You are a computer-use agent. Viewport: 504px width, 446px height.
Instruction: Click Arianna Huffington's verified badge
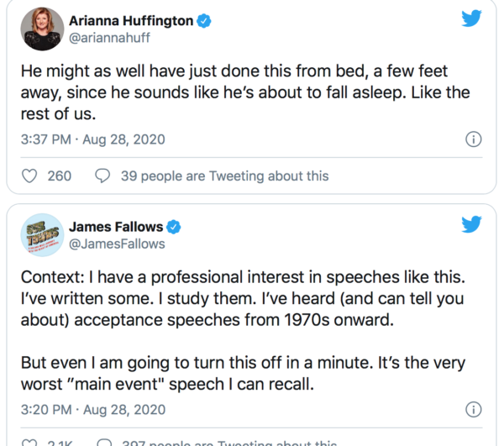202,20
